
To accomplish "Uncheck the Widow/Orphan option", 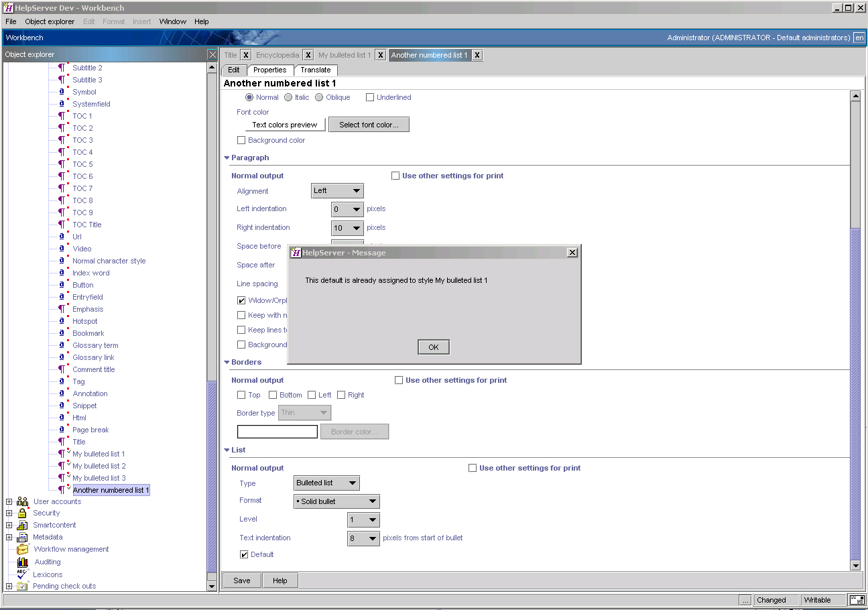I will 241,300.
